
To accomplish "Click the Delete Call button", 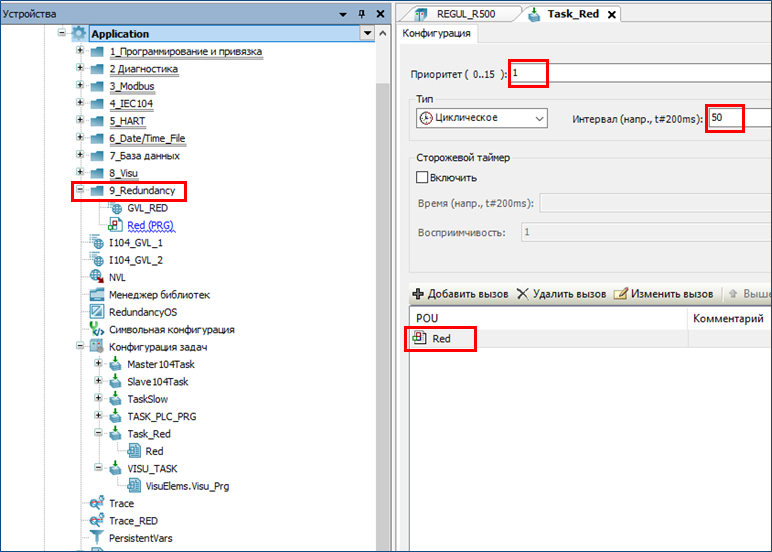I will [x=561, y=294].
